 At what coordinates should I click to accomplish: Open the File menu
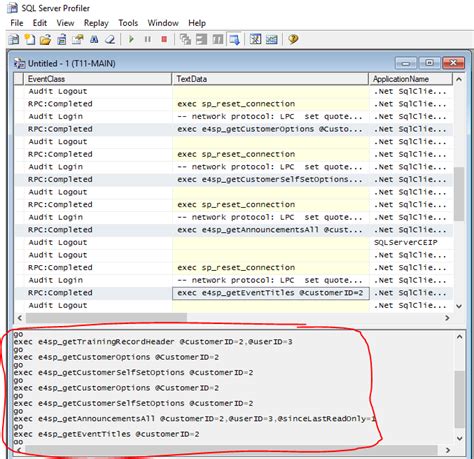17,23
